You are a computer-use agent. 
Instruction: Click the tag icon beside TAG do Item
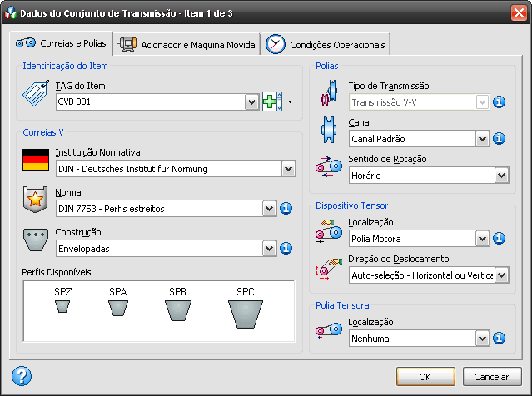(36, 93)
